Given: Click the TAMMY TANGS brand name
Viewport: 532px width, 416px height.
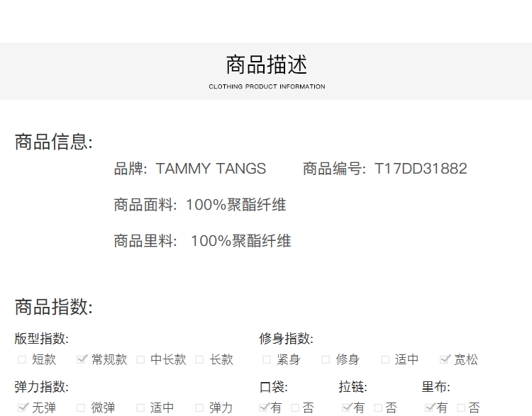Looking at the screenshot, I should coord(211,169).
